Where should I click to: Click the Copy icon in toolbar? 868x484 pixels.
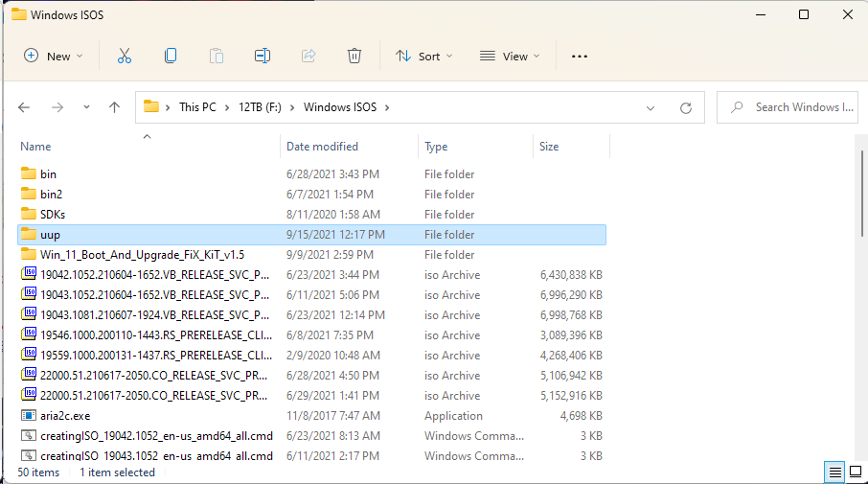171,57
